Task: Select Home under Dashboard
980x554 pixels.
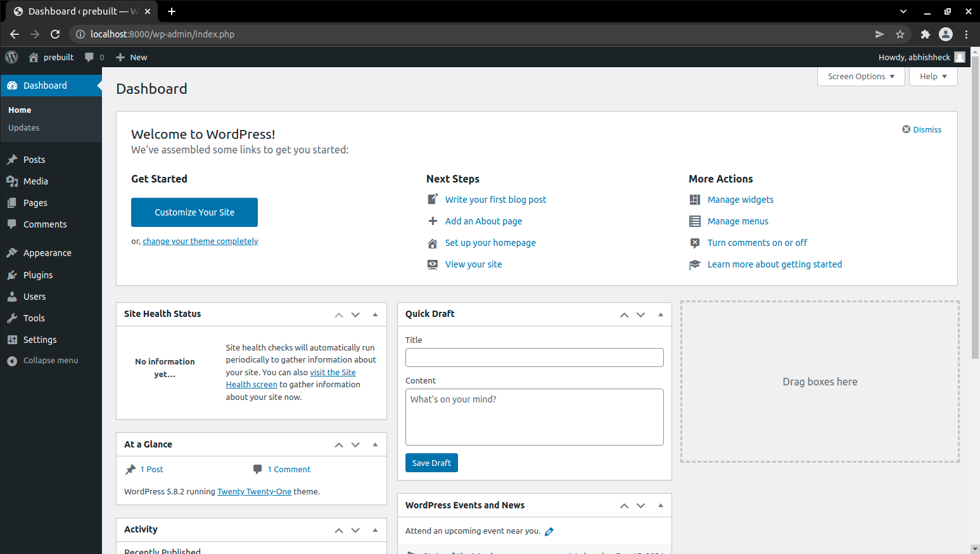Action: (x=20, y=110)
